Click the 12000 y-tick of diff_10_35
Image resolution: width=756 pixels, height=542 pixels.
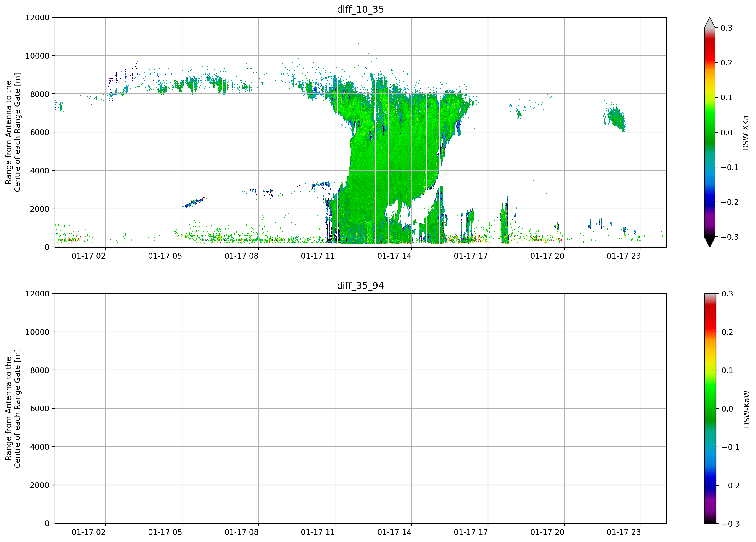(x=37, y=17)
